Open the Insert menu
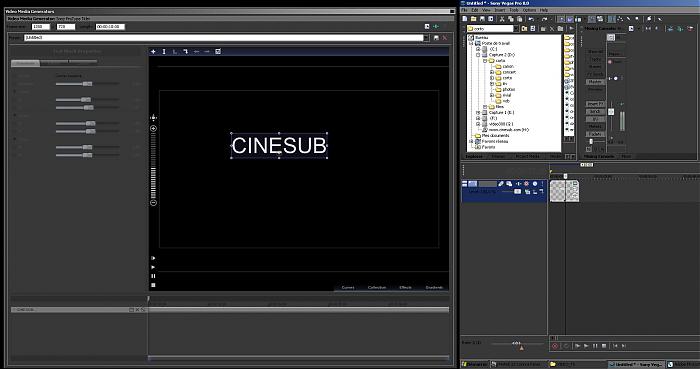This screenshot has height=369, width=700. pos(500,10)
